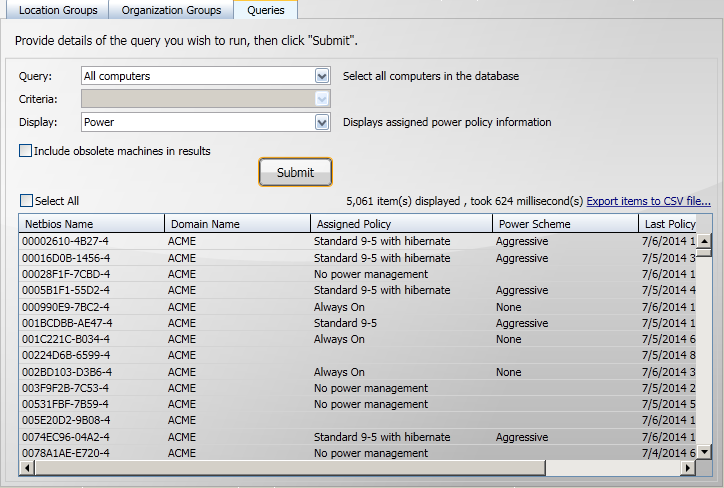Switch to the Organization Groups tab
Viewport: 724px width, 488px height.
[x=173, y=10]
